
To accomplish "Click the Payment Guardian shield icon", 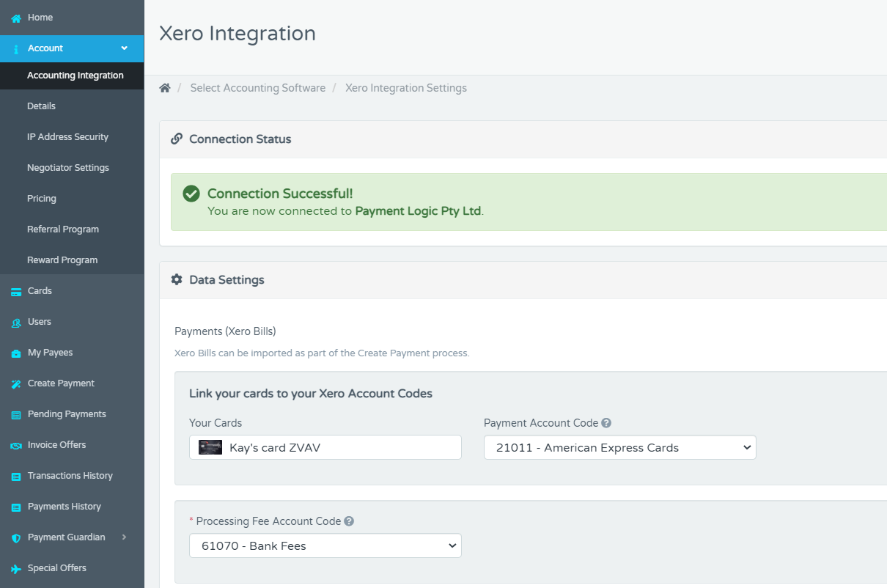I will point(16,538).
